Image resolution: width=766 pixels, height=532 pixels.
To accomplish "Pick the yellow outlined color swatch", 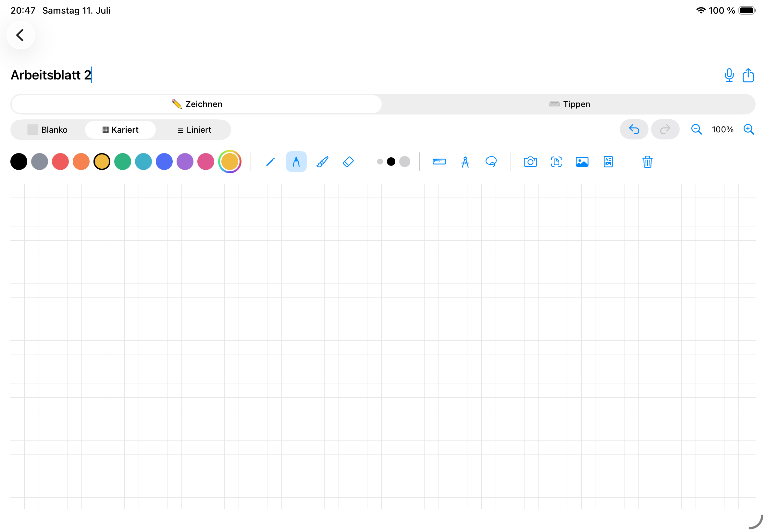I will coord(102,162).
